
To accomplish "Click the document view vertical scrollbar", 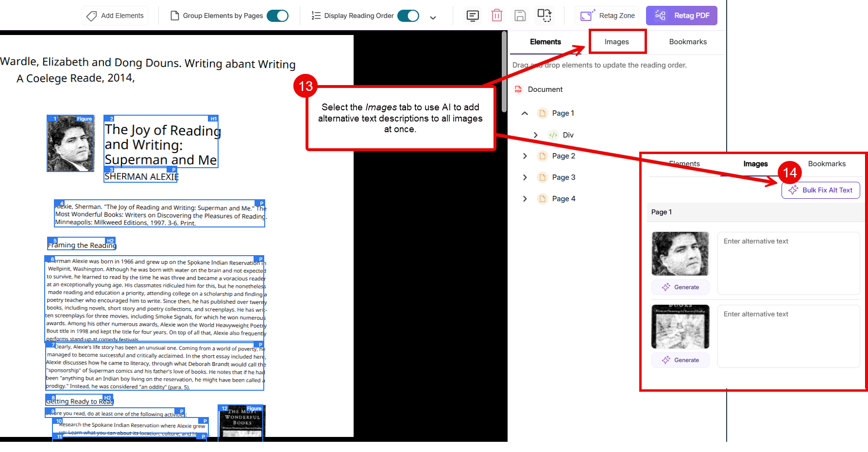I will (x=504, y=72).
